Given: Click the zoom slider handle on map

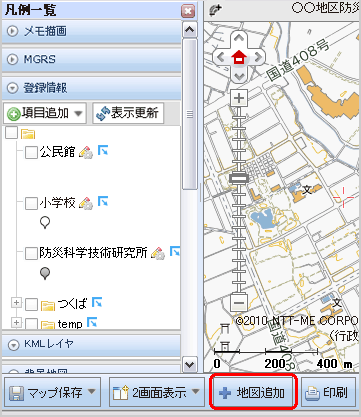Looking at the screenshot, I should [x=239, y=179].
